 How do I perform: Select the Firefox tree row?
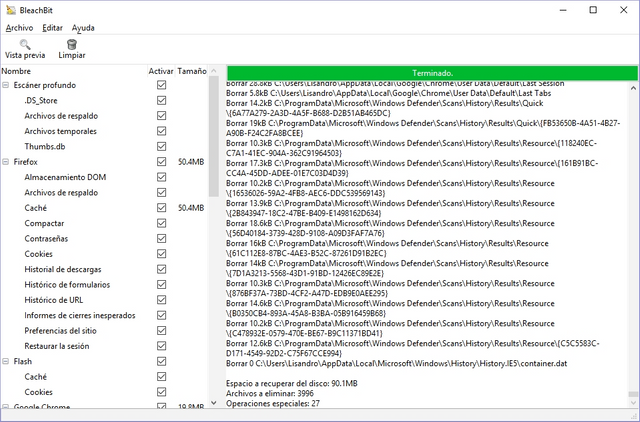tap(26, 162)
